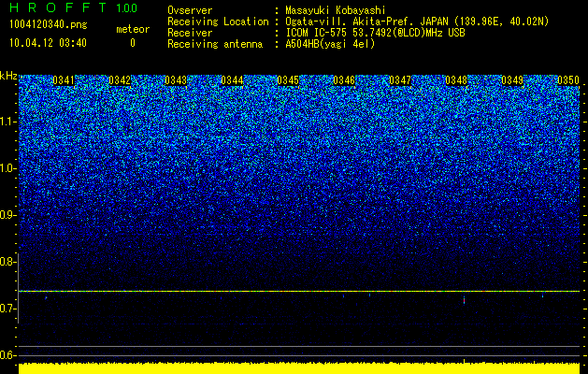The width and height of the screenshot is (588, 374).
Task: Click the 0343 time marker
Action: [176, 80]
